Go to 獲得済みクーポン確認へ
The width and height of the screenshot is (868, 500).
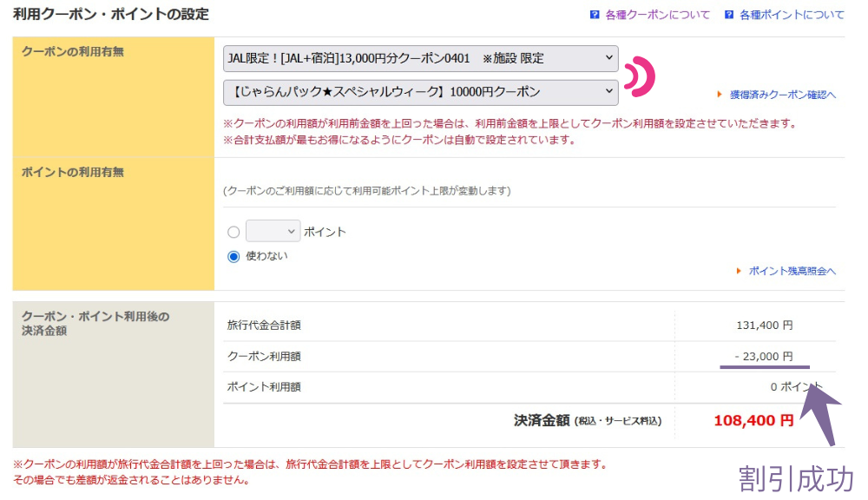tap(782, 95)
